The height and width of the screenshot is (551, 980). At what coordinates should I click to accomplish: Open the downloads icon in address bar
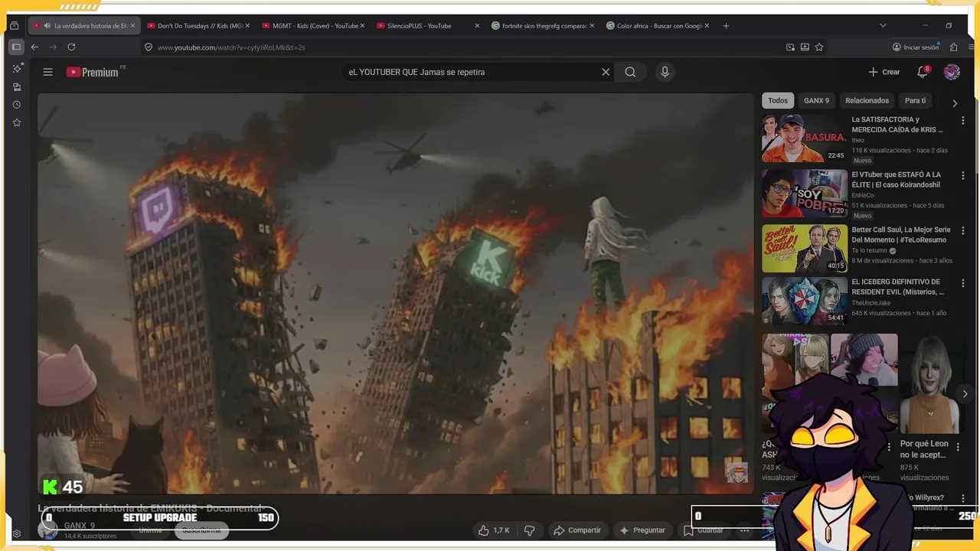pyautogui.click(x=805, y=47)
